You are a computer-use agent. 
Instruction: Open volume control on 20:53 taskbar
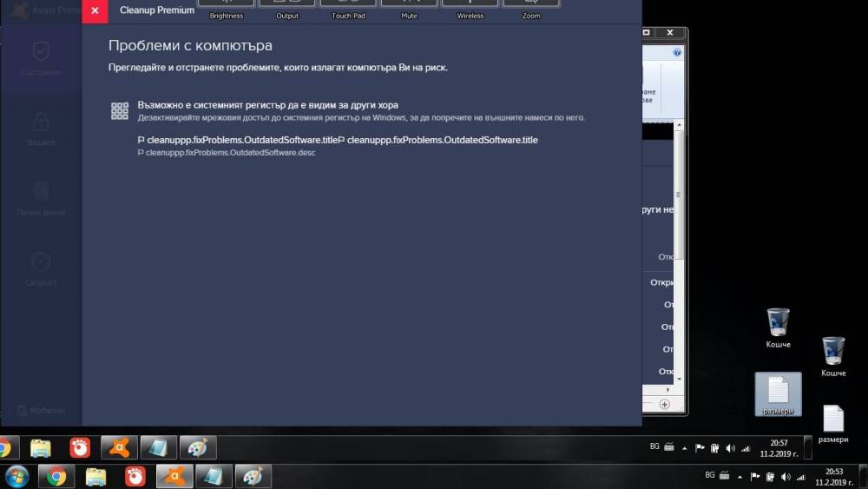tap(786, 476)
